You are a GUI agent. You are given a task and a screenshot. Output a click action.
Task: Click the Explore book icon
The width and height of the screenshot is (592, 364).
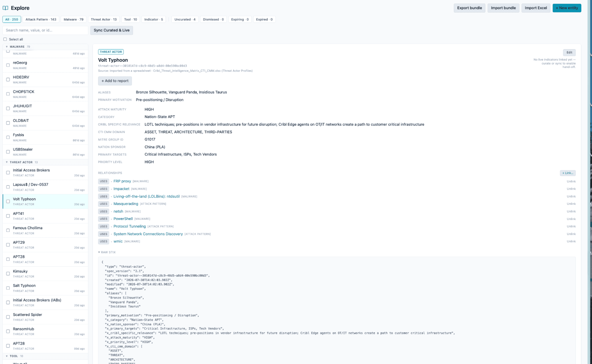click(5, 8)
